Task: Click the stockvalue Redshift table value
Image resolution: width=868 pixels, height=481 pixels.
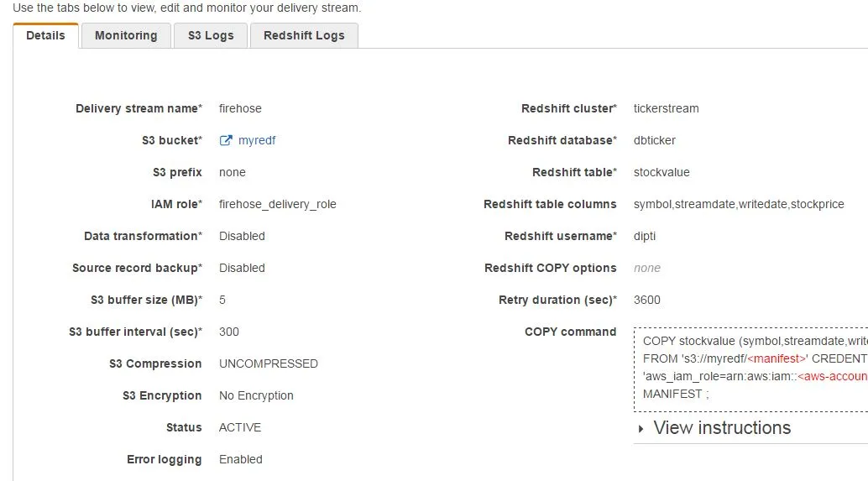Action: [x=661, y=172]
